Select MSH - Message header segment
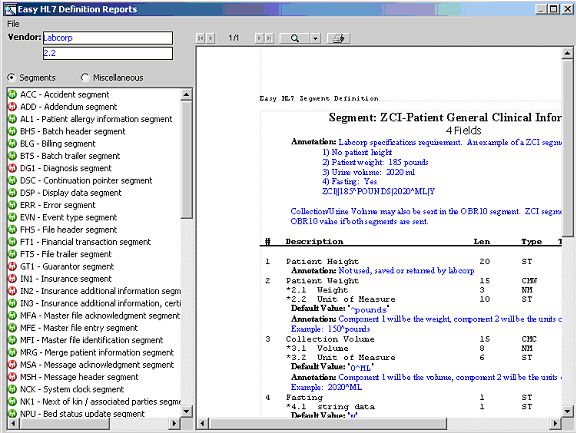The image size is (576, 433). (79, 377)
